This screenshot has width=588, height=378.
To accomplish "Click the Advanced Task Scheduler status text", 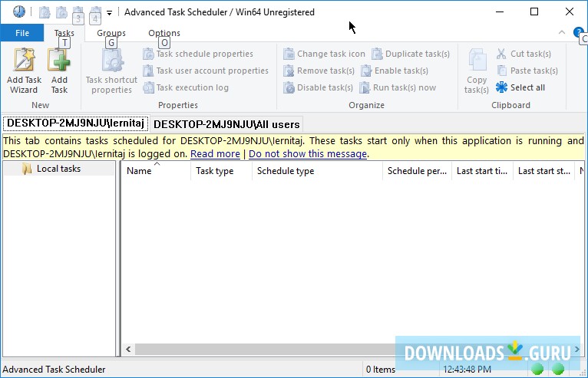I will [54, 370].
